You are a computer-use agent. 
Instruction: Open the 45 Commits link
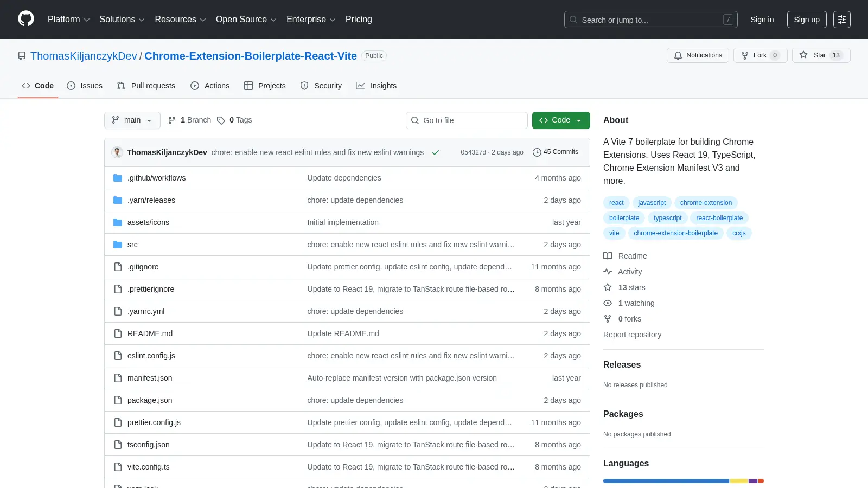coord(556,152)
